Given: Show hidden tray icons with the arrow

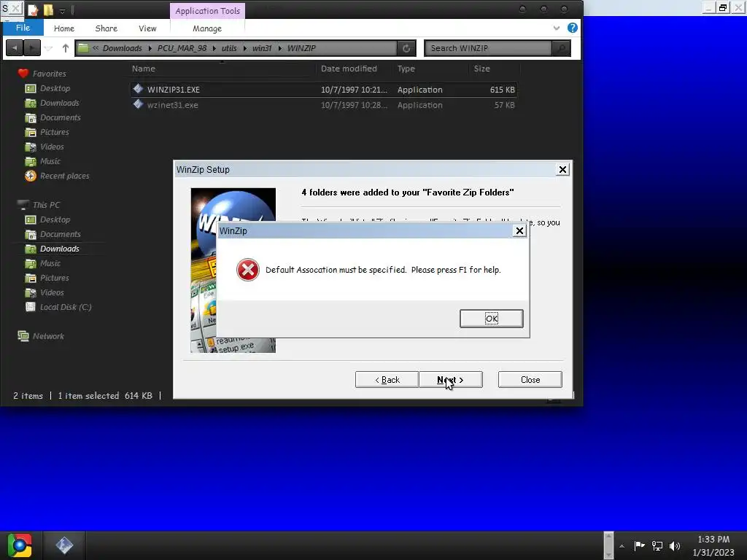Looking at the screenshot, I should click(622, 546).
